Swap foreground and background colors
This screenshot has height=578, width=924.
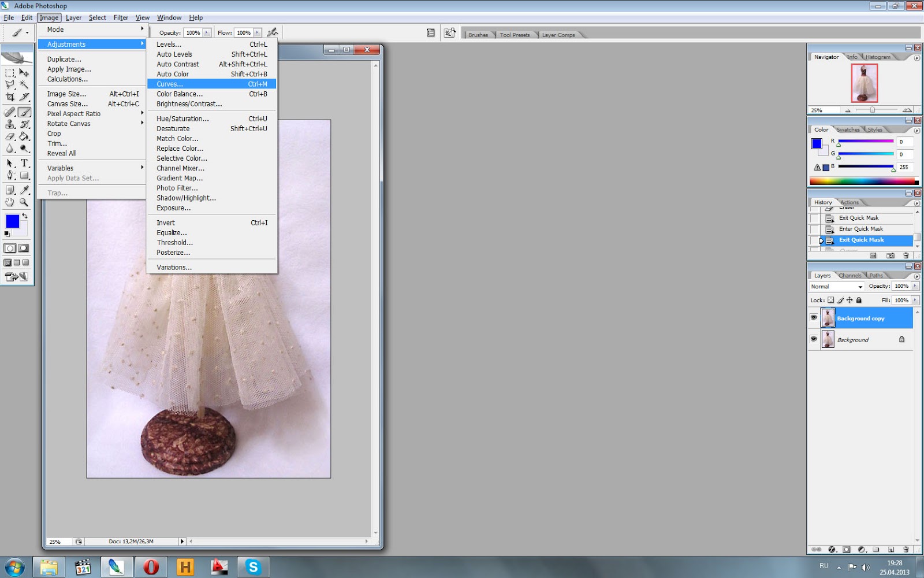point(25,216)
